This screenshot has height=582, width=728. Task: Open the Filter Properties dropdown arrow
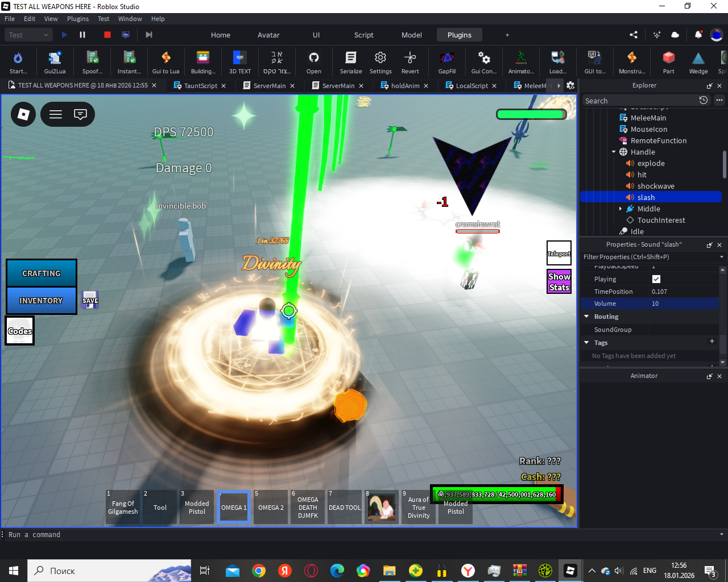point(722,257)
